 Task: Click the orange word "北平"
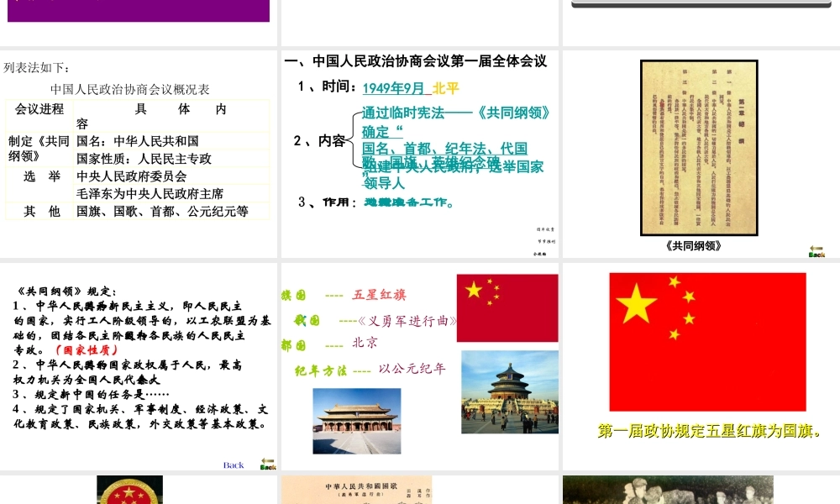coord(446,88)
